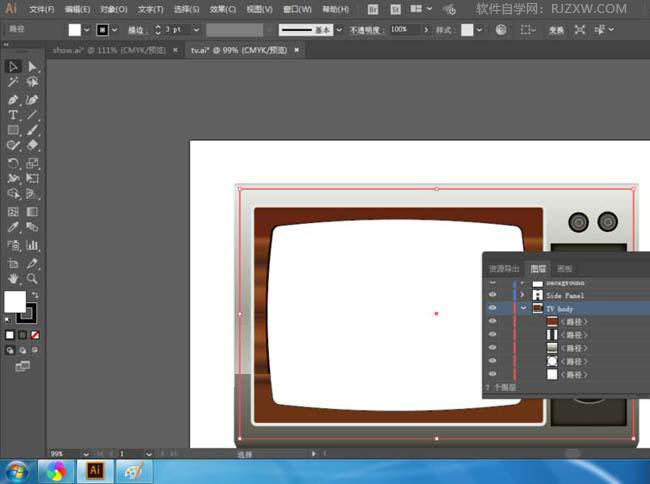The height and width of the screenshot is (484, 650).
Task: Expand the Side Panel layer
Action: click(523, 296)
